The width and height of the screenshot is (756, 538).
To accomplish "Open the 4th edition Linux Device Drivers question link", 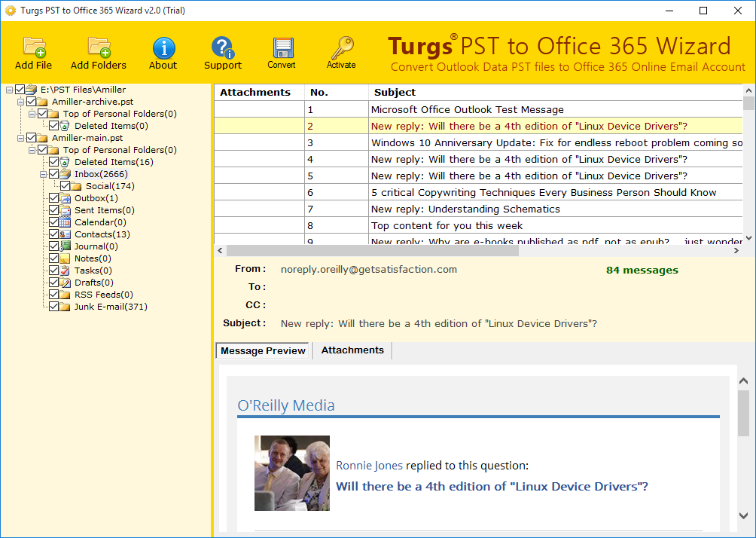I will [x=492, y=486].
